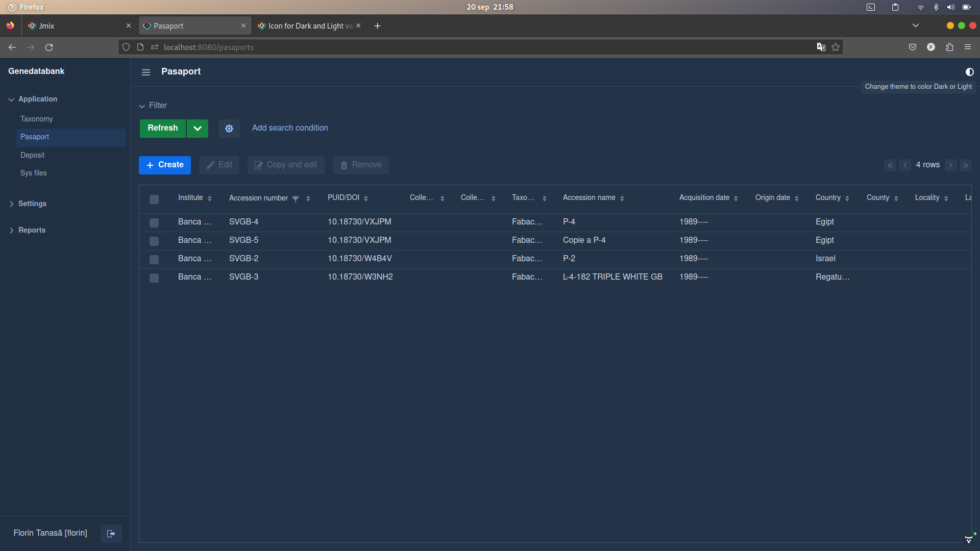Toggle the dark/light theme icon

(x=969, y=72)
